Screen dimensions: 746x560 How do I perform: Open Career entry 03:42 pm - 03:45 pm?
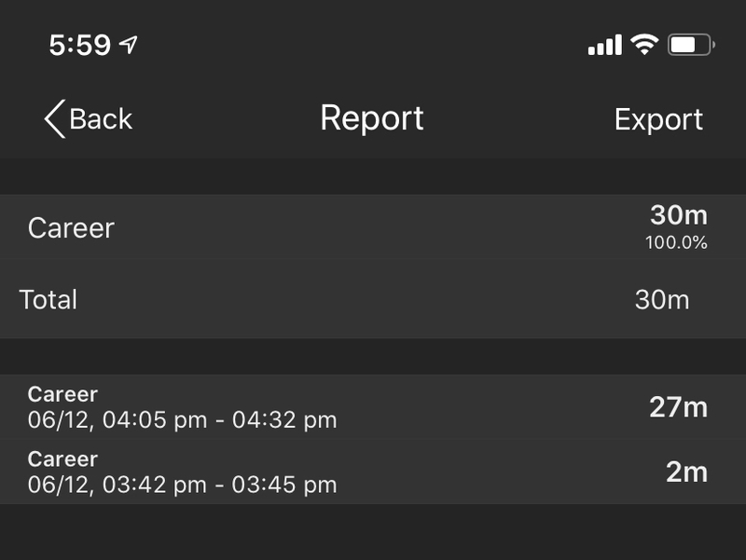pos(373,471)
